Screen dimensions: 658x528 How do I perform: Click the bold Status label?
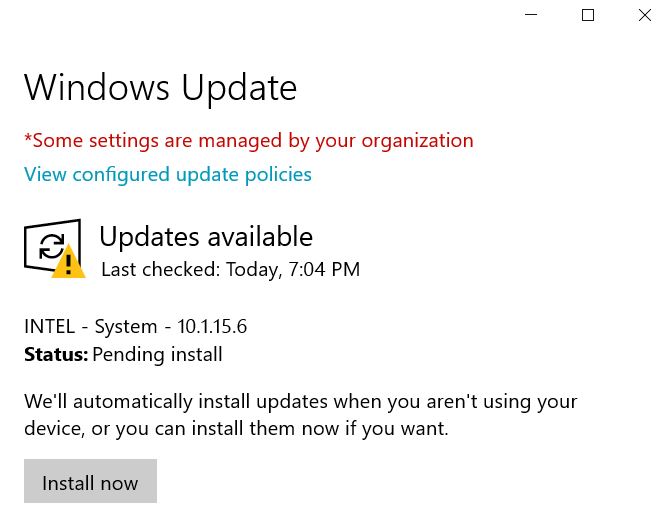pyautogui.click(x=56, y=355)
